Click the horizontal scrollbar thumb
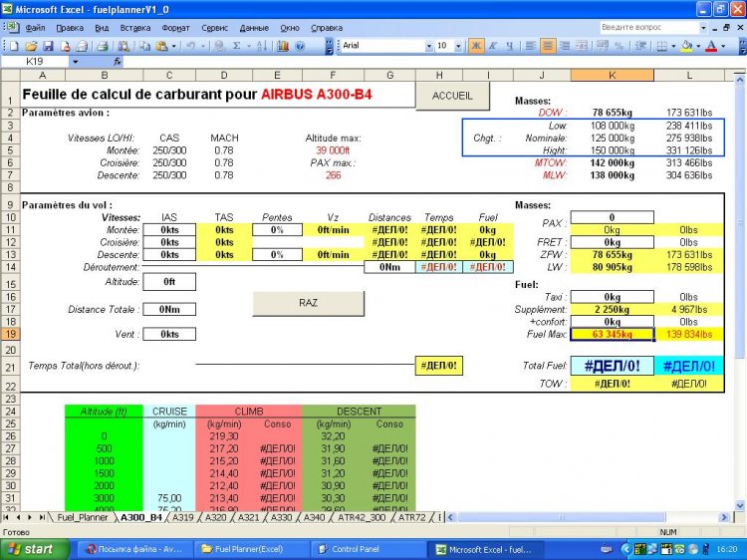 click(x=562, y=517)
